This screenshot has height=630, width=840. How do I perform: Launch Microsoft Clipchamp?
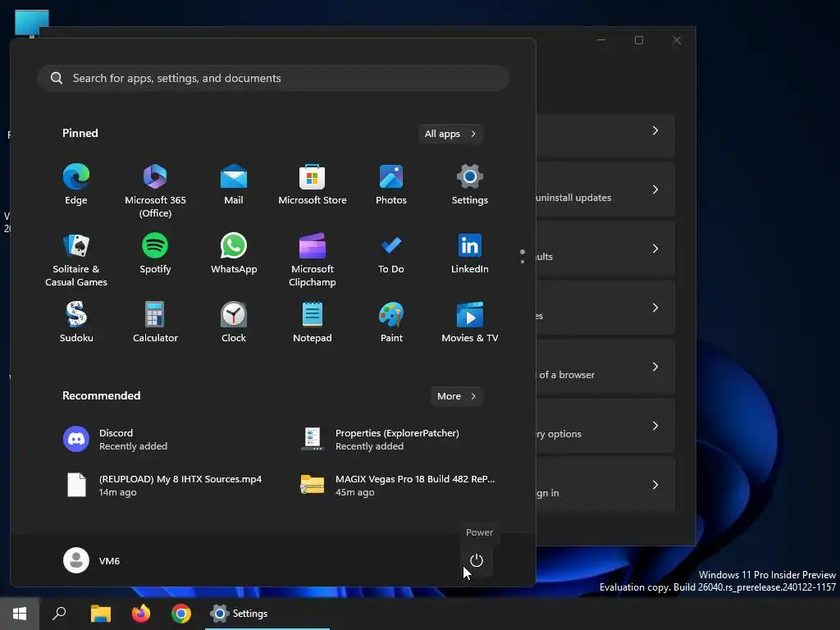pos(313,260)
